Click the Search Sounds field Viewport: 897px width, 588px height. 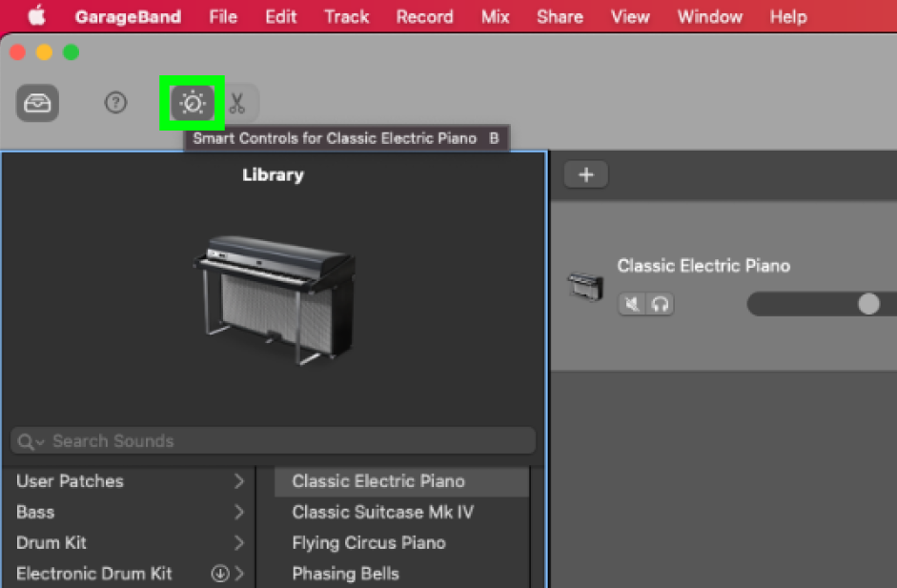click(273, 441)
